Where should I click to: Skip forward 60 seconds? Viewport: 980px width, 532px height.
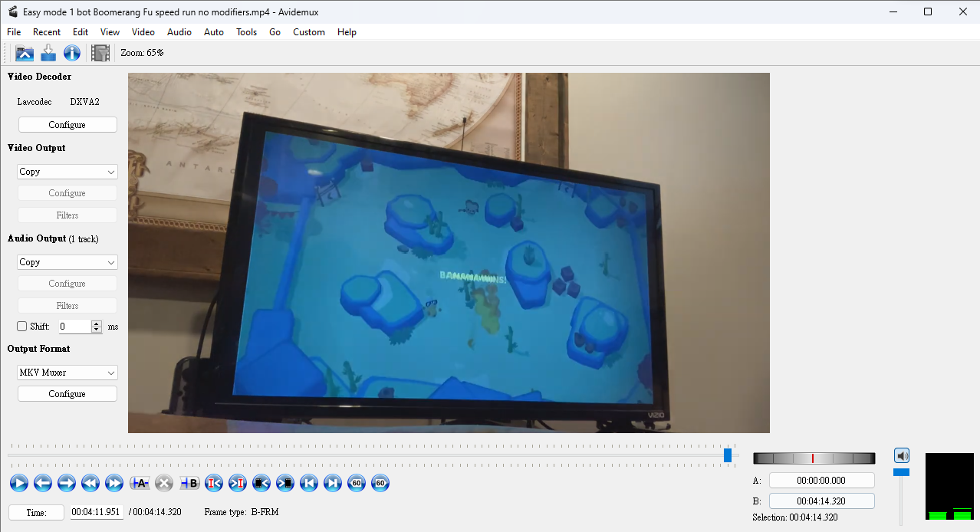[380, 483]
